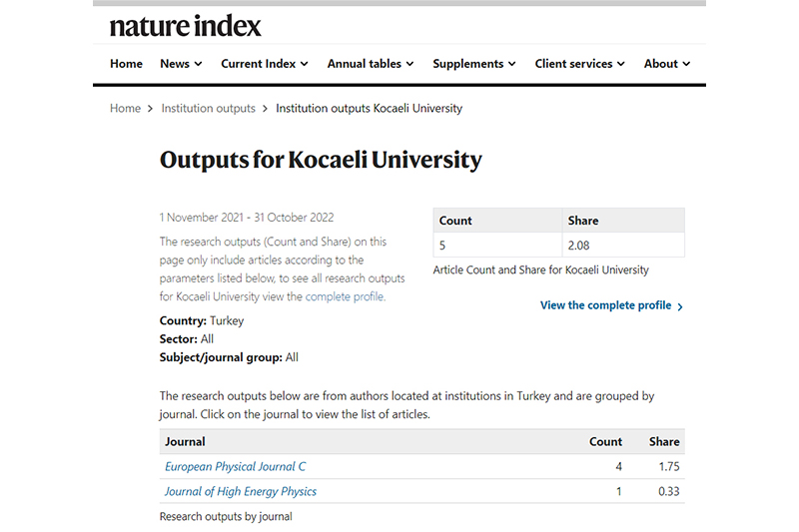The height and width of the screenshot is (532, 799).
Task: Click the Count column header in journal table
Action: click(x=605, y=441)
